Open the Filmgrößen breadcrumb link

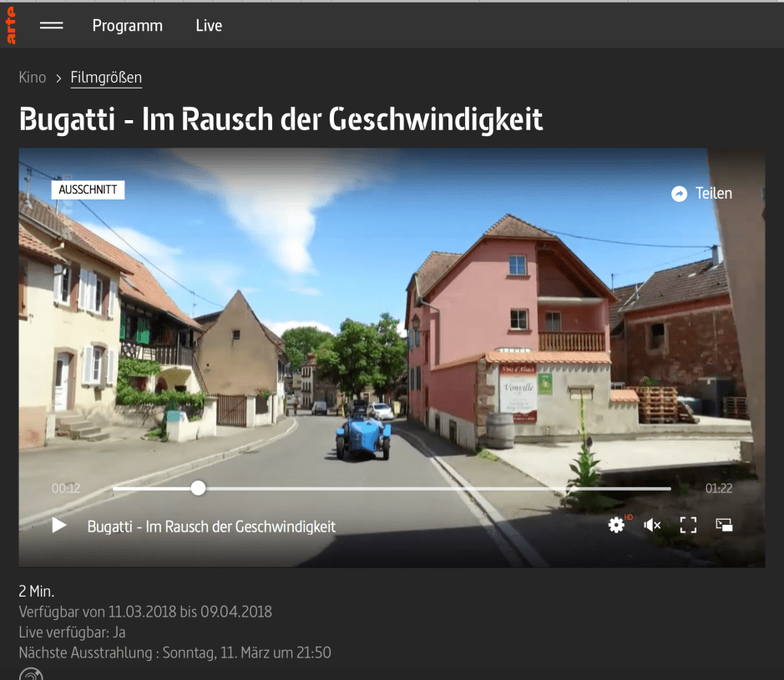106,77
